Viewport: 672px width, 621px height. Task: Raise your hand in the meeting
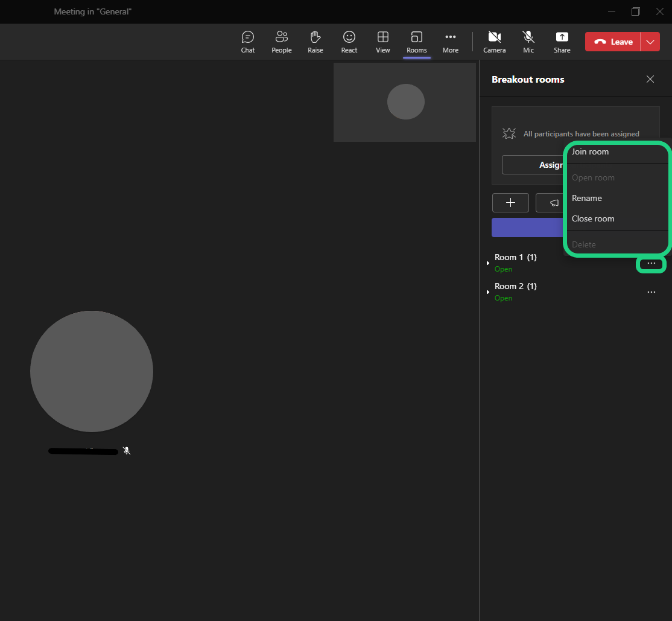pos(315,42)
